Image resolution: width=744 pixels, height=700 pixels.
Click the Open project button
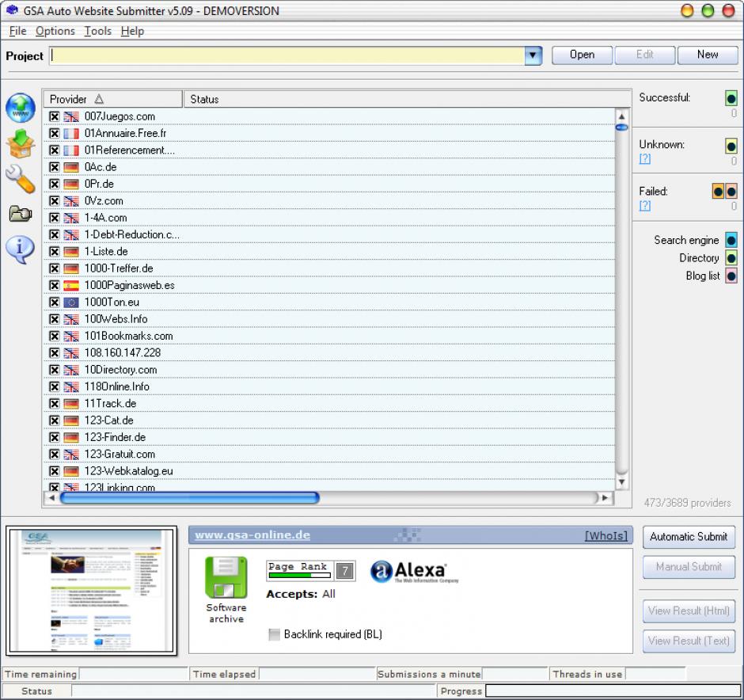tap(583, 55)
